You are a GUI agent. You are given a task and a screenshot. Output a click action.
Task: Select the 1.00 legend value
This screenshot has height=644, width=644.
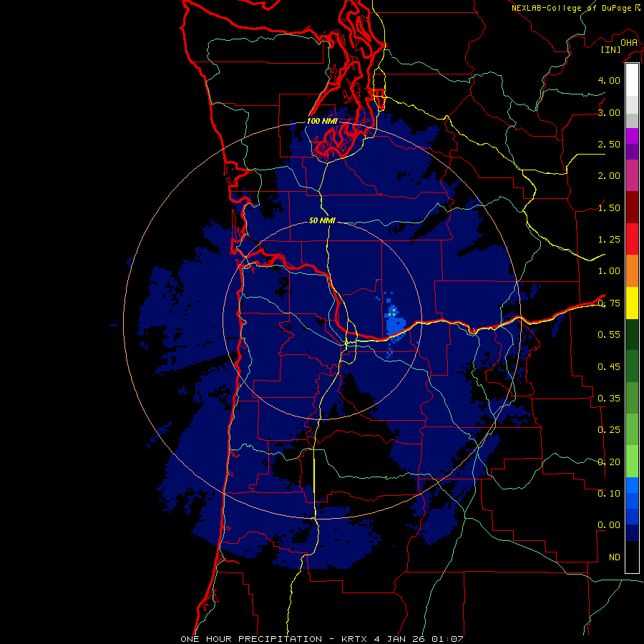[x=609, y=271]
